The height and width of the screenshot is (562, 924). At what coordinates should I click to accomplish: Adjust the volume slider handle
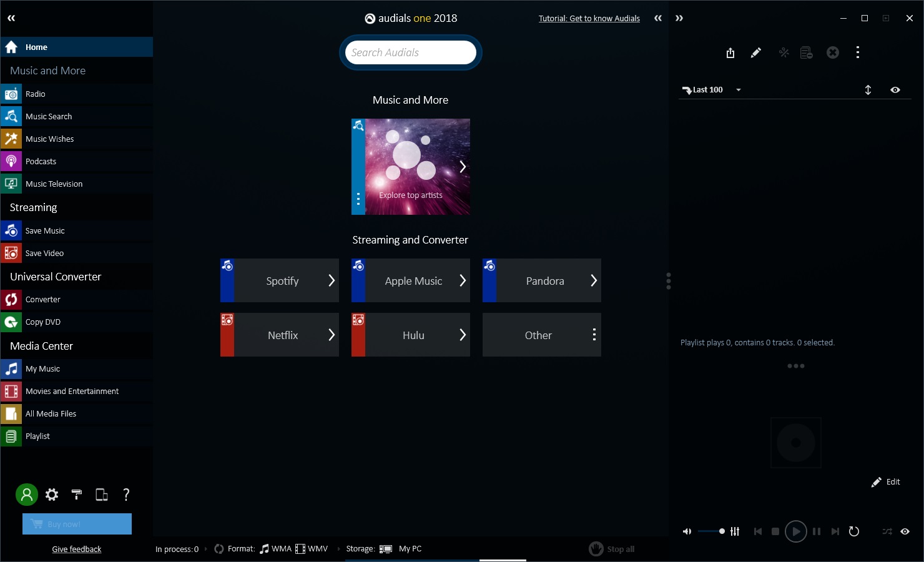722,531
